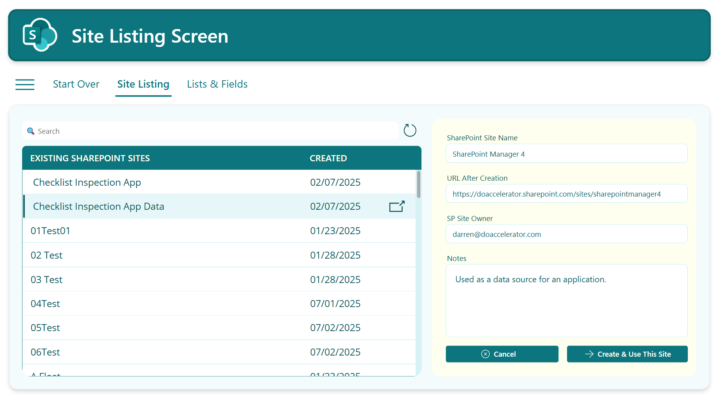Select the Site Listing tab
Viewport: 720px width, 404px height.
click(143, 85)
